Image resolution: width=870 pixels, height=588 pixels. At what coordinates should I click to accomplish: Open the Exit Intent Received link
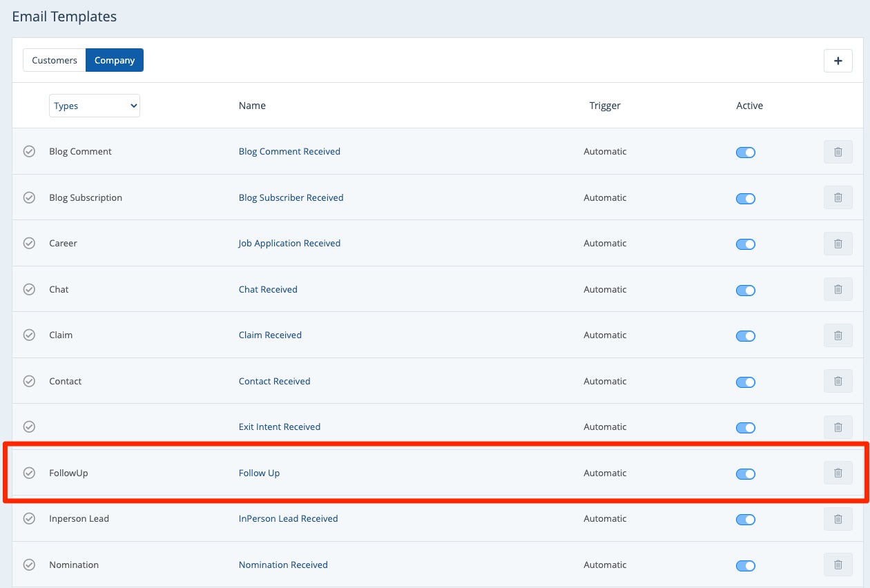tap(280, 427)
